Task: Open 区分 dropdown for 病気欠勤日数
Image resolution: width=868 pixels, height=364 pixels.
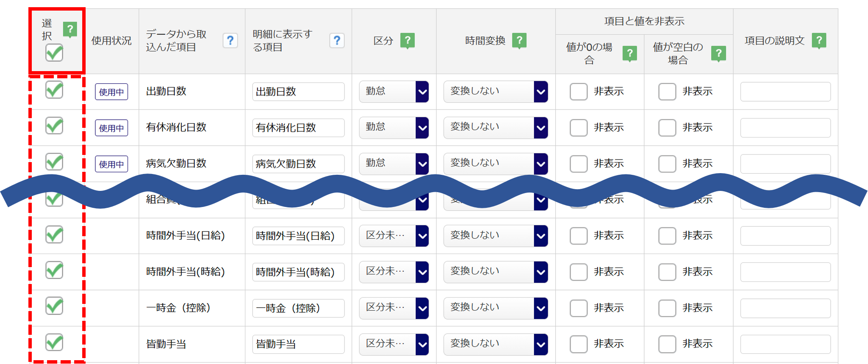Action: click(x=394, y=163)
